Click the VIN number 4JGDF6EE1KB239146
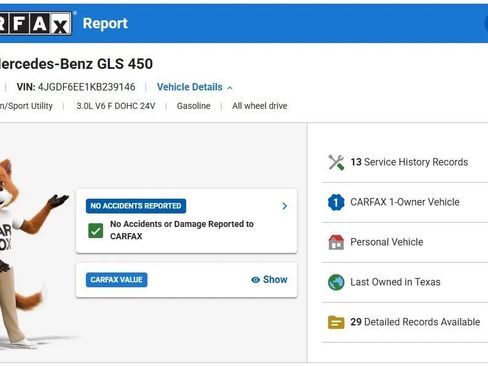 87,87
